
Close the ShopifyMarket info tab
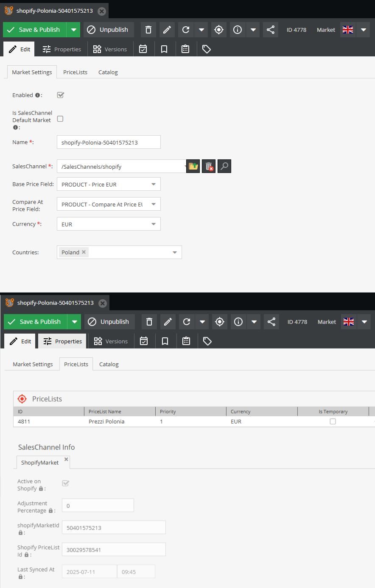pyautogui.click(x=66, y=459)
